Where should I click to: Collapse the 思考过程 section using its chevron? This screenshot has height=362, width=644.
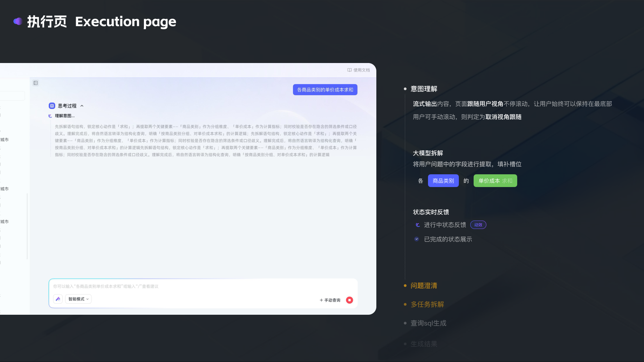[x=82, y=106]
